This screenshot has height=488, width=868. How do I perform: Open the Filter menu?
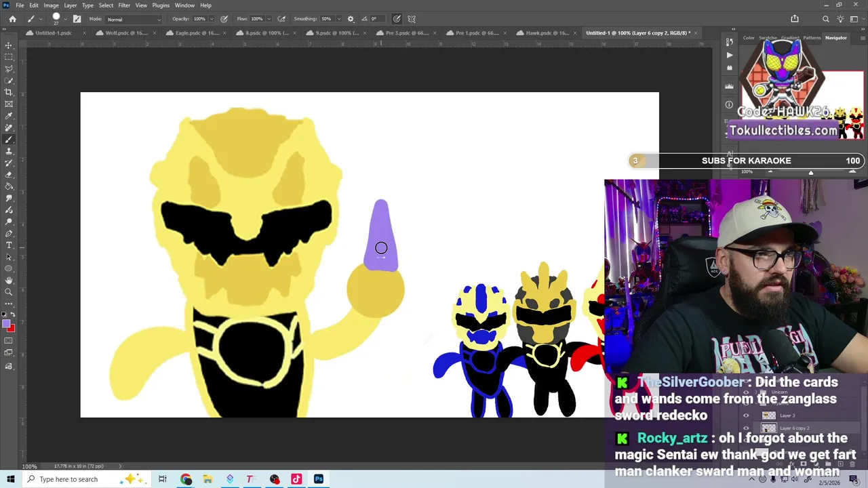124,5
